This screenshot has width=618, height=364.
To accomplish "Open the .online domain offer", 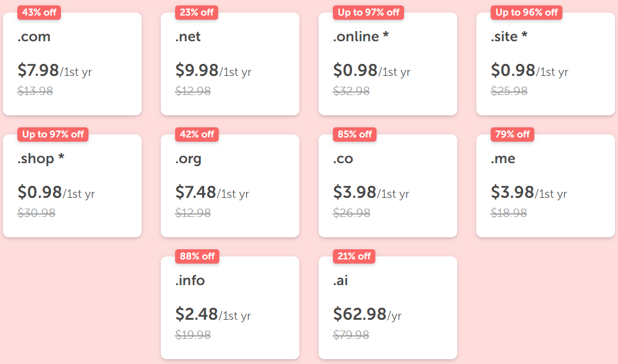I will point(360,37).
